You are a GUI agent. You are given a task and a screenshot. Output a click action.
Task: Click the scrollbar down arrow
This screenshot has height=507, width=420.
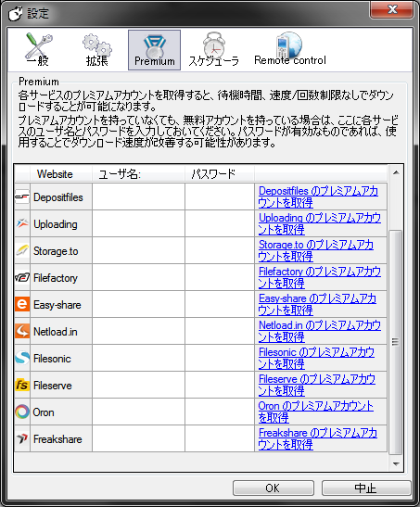[x=396, y=464]
